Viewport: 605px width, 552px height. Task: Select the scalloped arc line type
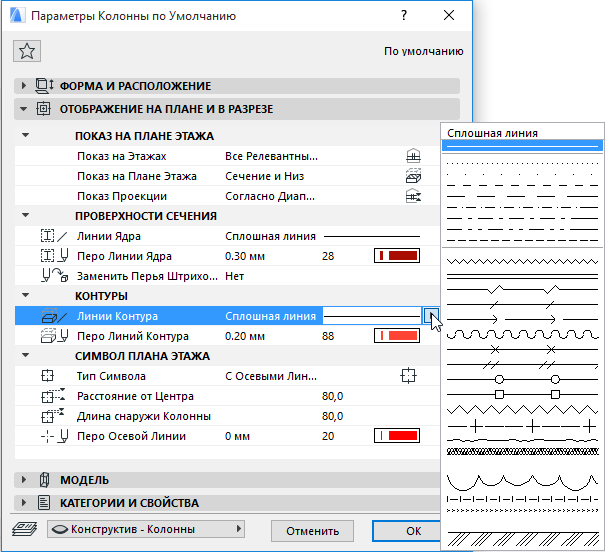(522, 481)
